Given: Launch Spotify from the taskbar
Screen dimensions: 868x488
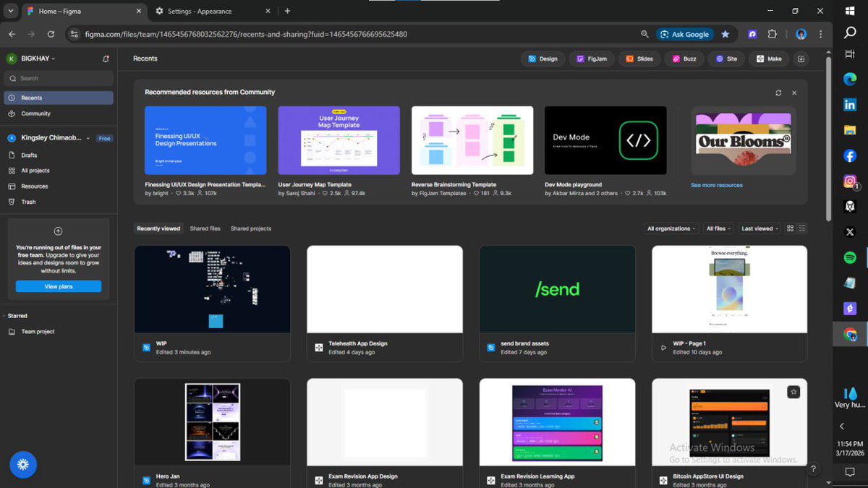Looking at the screenshot, I should point(850,257).
